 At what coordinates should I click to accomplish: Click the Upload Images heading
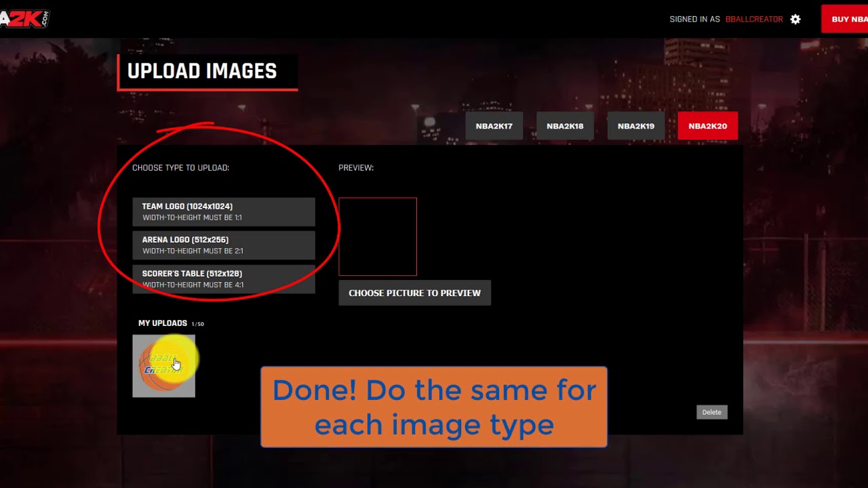coord(202,71)
